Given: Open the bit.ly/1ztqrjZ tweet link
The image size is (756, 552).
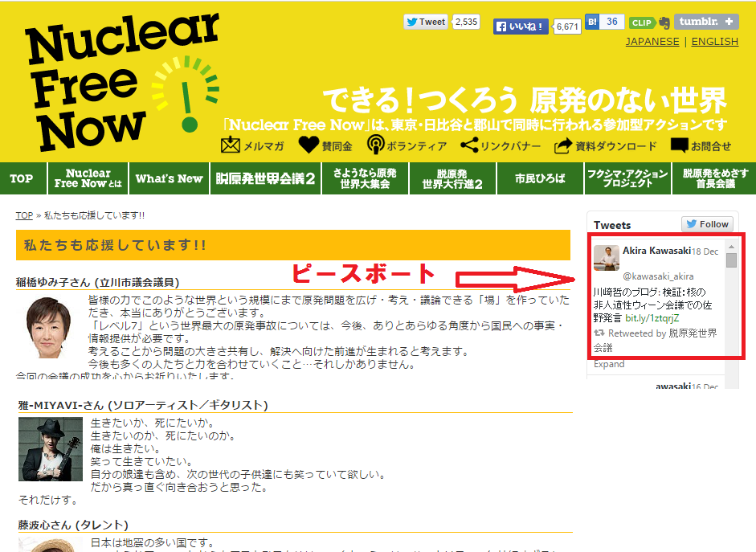Looking at the screenshot, I should [652, 318].
